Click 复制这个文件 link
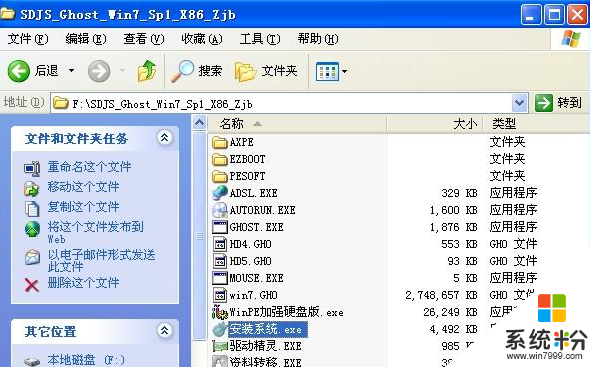 point(83,207)
